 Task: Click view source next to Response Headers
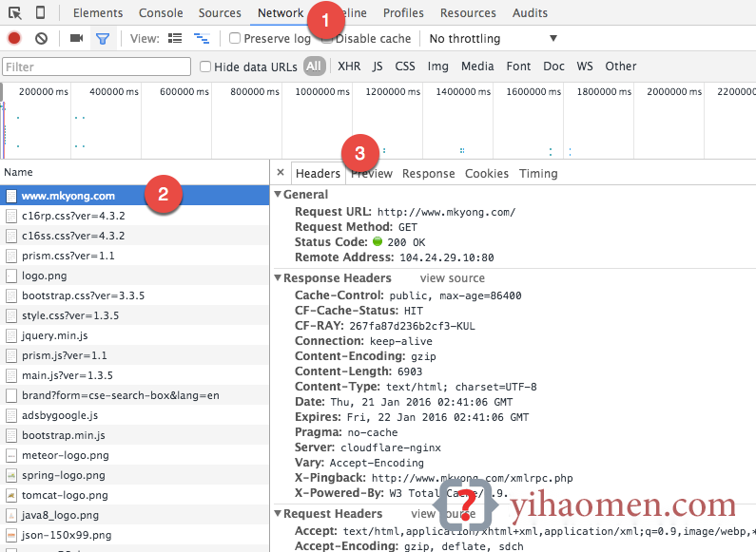pyautogui.click(x=453, y=278)
